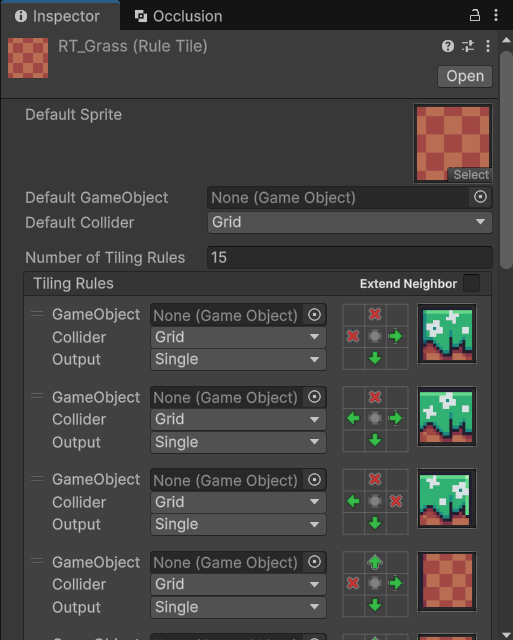Click the Number of Tiling Rules field
The width and height of the screenshot is (513, 640).
[x=350, y=257]
